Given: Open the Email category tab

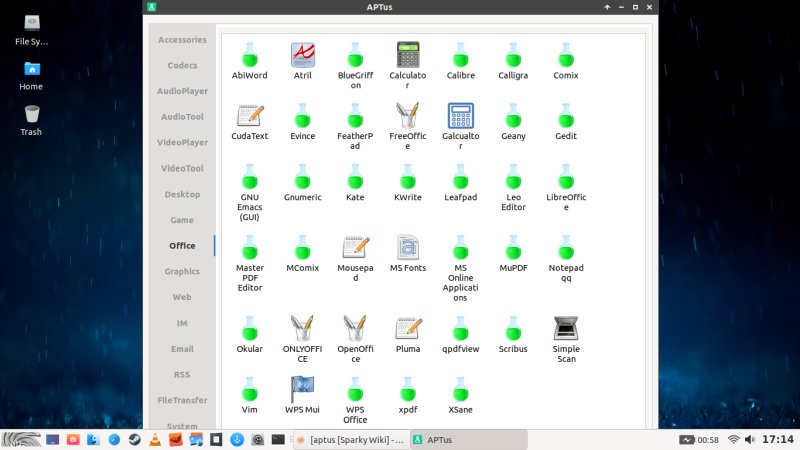Looking at the screenshot, I should pyautogui.click(x=182, y=349).
